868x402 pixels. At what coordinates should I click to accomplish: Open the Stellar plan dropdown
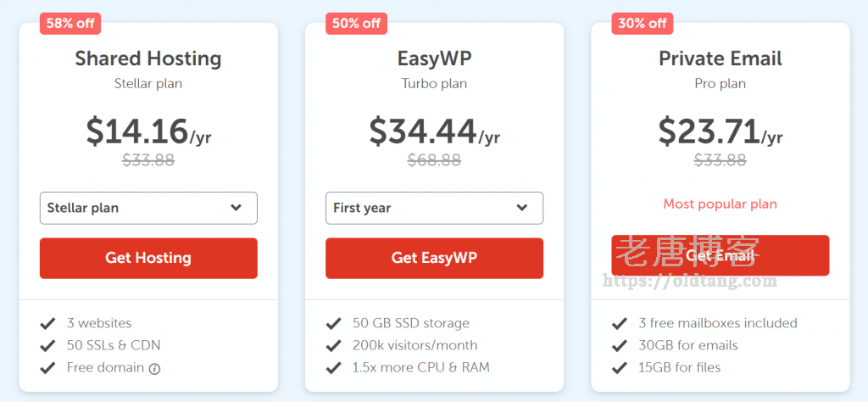148,208
